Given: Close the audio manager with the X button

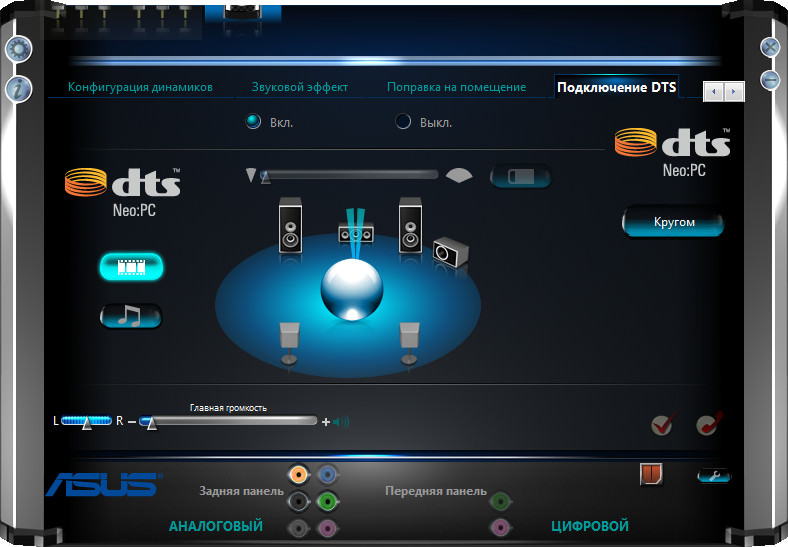Looking at the screenshot, I should click(x=770, y=48).
